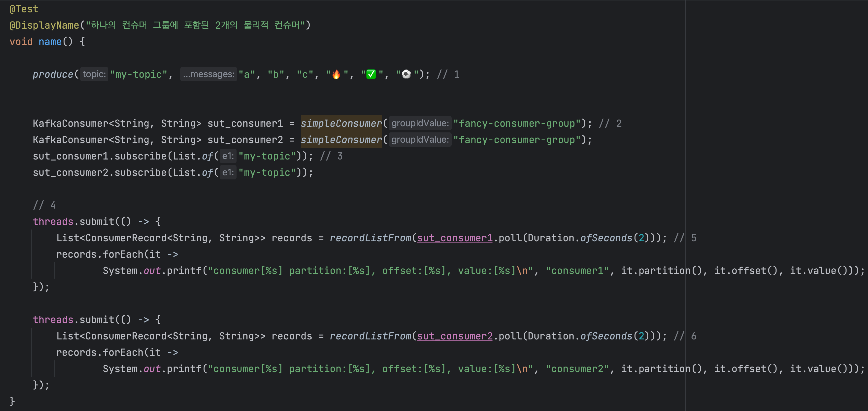The height and width of the screenshot is (411, 868).
Task: Click the 'topic:' inlay parameter hint
Action: [x=94, y=74]
